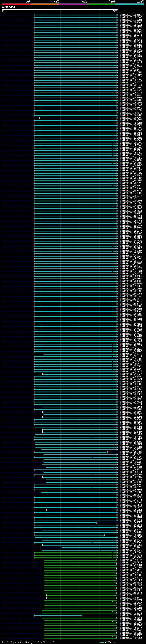Open hit UniRef100_Q941L0
The height and width of the screenshot is (644, 146).
click(131, 15)
